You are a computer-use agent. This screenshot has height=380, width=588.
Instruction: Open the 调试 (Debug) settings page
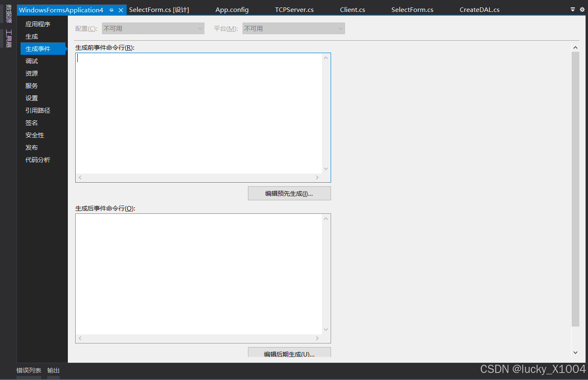(x=32, y=61)
